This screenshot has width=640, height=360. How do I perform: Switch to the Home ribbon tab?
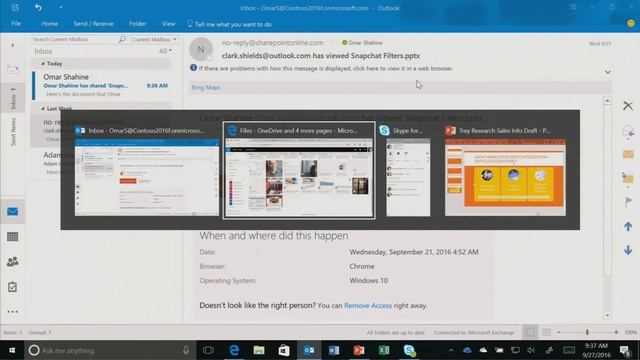click(x=49, y=24)
